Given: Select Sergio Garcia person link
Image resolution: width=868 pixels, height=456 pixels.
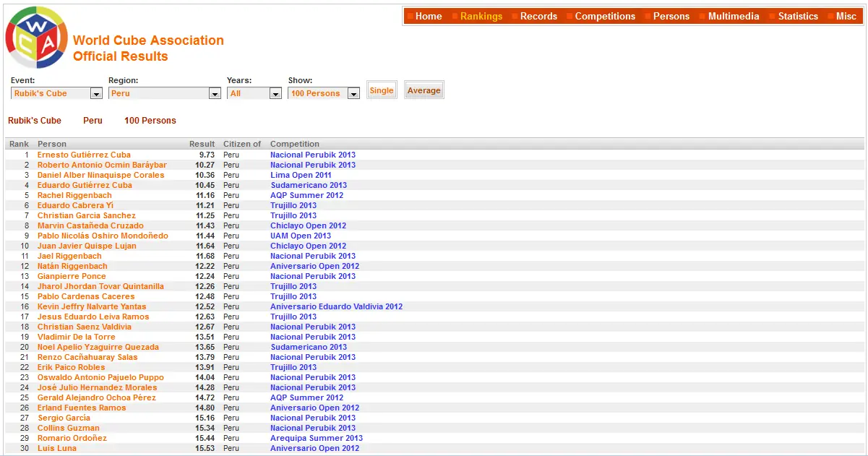Looking at the screenshot, I should 64,418.
